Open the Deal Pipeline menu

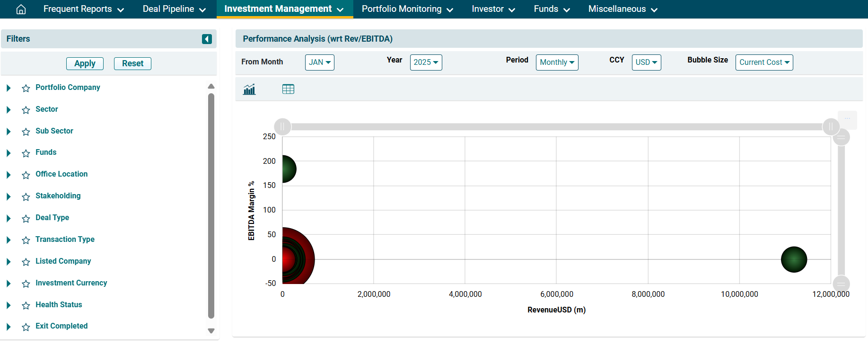pos(174,9)
